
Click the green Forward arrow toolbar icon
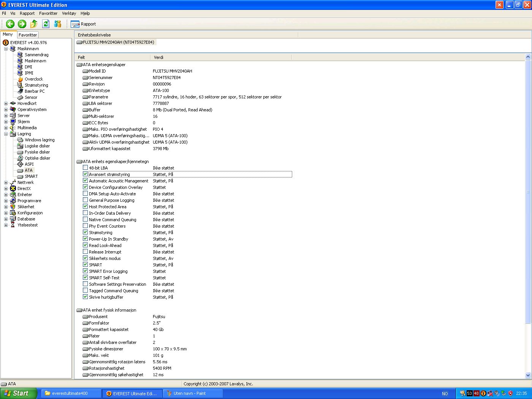22,24
